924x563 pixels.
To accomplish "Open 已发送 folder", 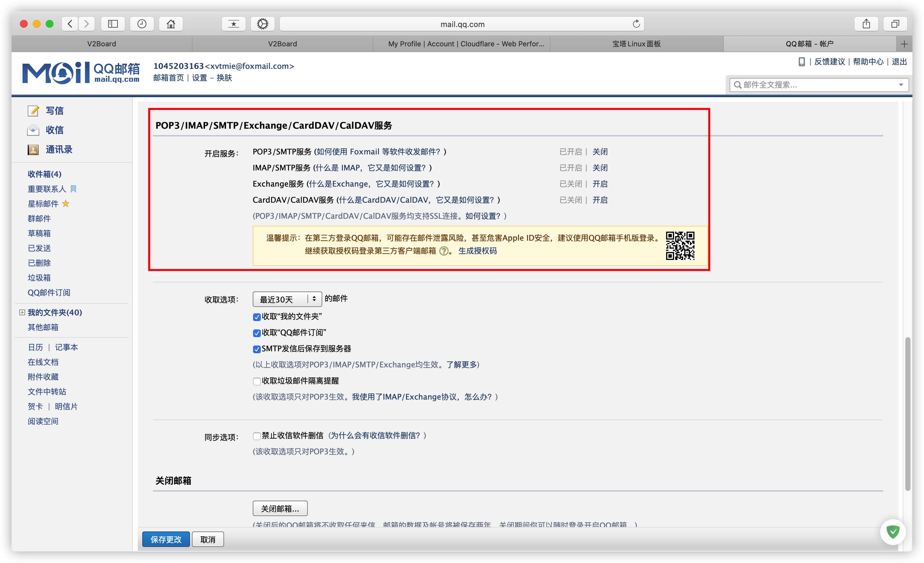I will 39,248.
